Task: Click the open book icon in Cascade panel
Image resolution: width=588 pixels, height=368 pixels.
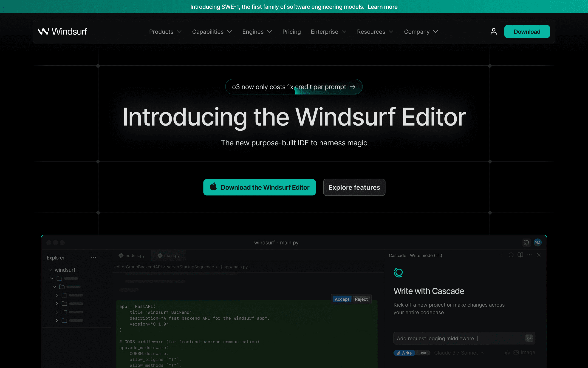Action: 520,255
